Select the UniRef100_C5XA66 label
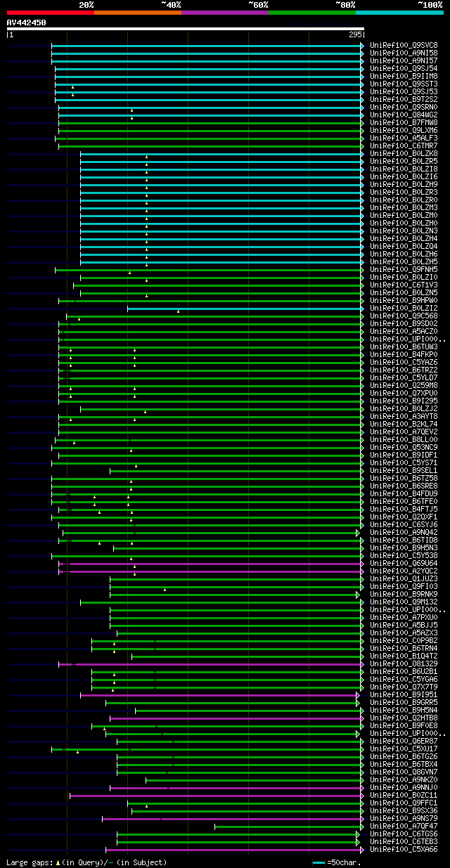 (404, 849)
